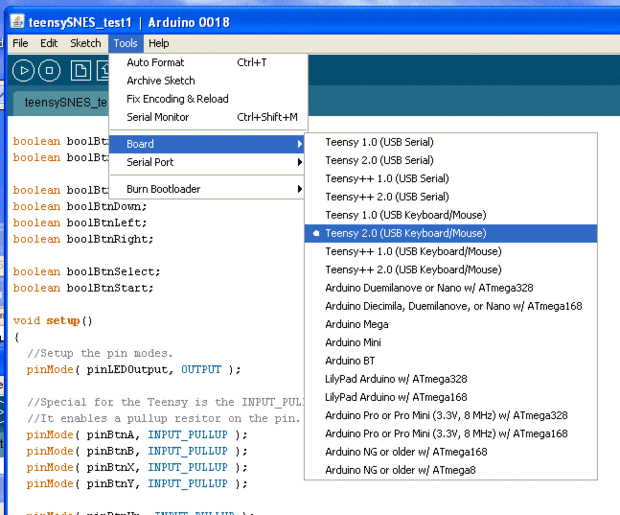Image resolution: width=620 pixels, height=515 pixels.
Task: Choose Archive Sketch menu entry
Action: pyautogui.click(x=208, y=81)
